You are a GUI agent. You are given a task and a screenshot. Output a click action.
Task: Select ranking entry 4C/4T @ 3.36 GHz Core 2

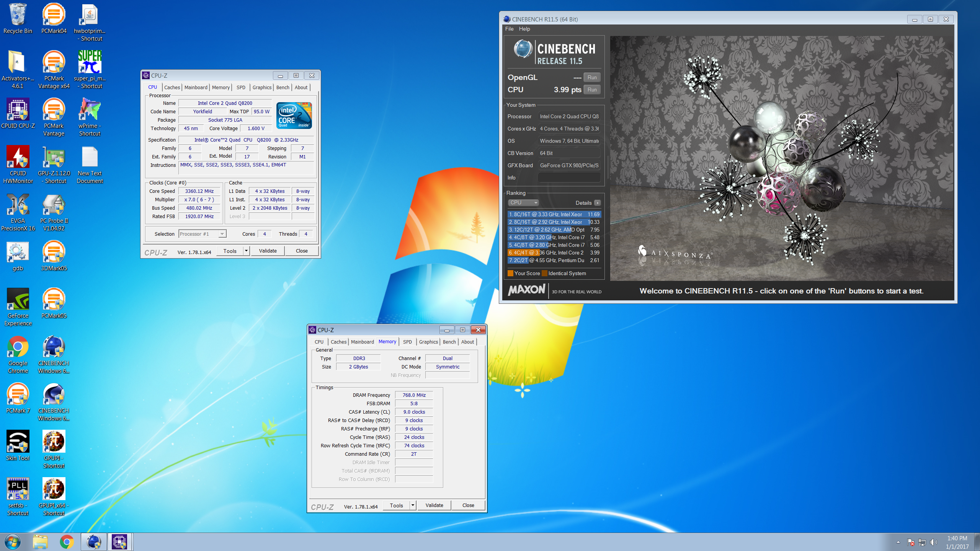click(554, 253)
